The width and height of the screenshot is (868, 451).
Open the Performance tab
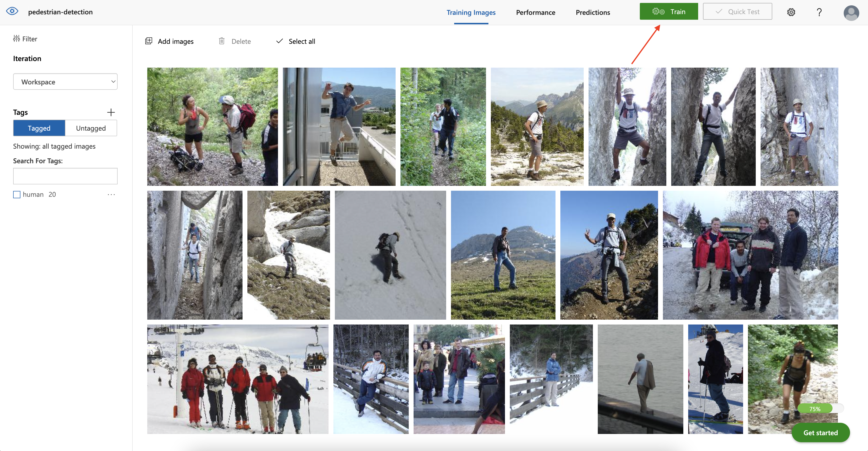pos(535,12)
